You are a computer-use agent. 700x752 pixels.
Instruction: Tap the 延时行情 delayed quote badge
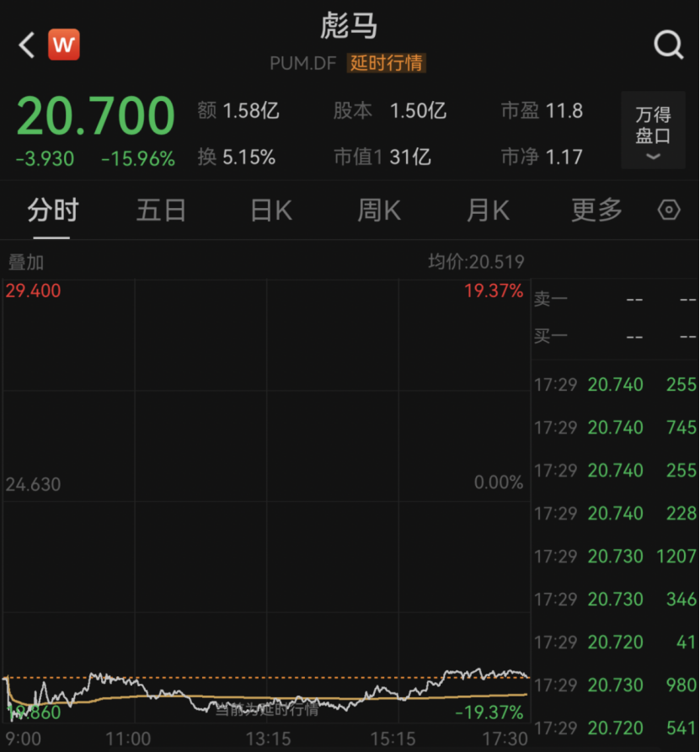[387, 63]
